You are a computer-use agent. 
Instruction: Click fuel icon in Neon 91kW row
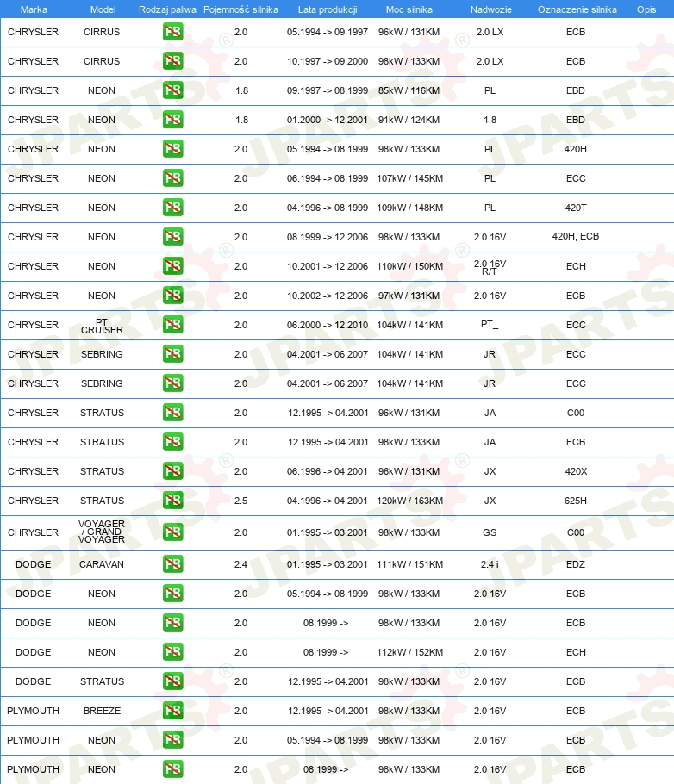pos(172,120)
